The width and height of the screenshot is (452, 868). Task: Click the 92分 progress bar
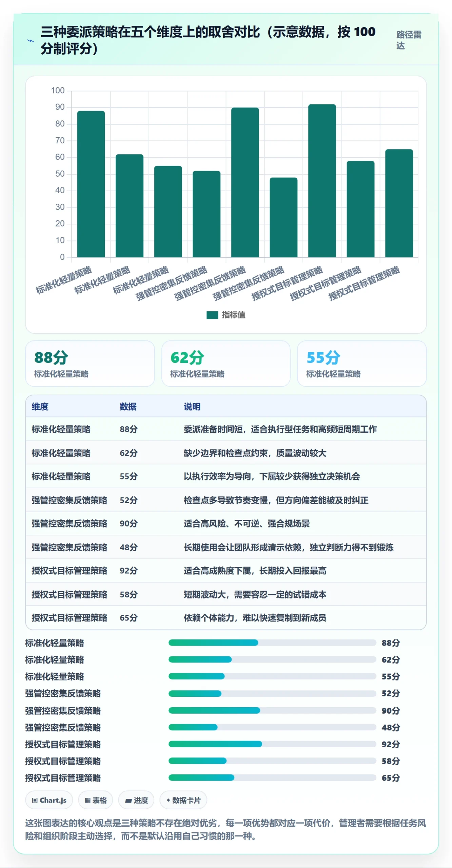272,744
